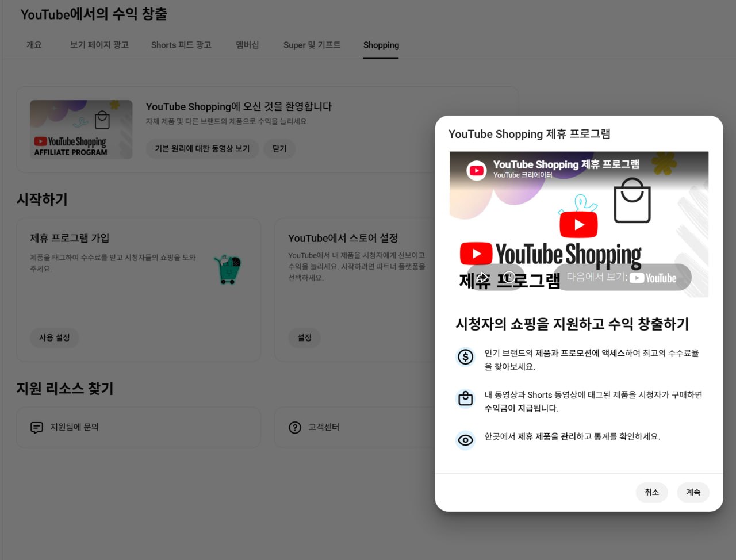Click the Affiliate Program banner thumbnail
Viewport: 736px width, 560px height.
pos(81,129)
